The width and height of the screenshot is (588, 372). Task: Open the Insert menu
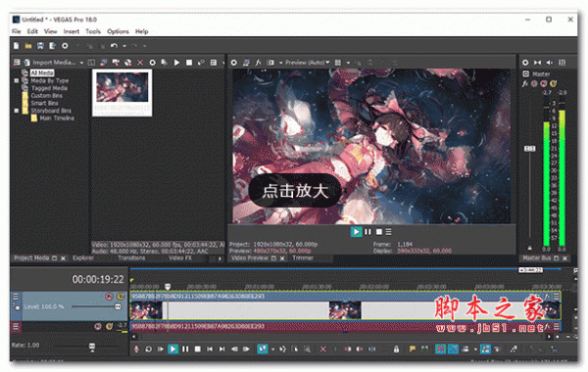click(x=71, y=31)
